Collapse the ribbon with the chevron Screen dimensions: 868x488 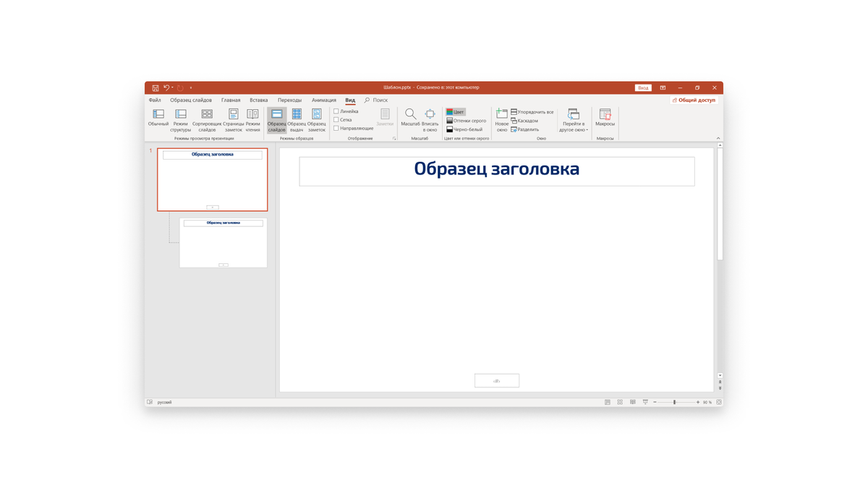[x=718, y=138]
